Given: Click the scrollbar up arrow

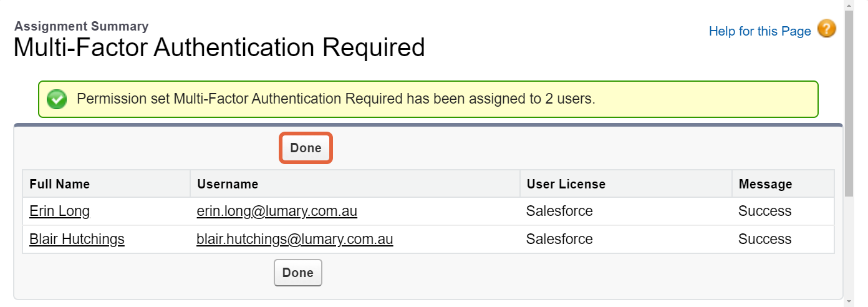Looking at the screenshot, I should [849, 5].
